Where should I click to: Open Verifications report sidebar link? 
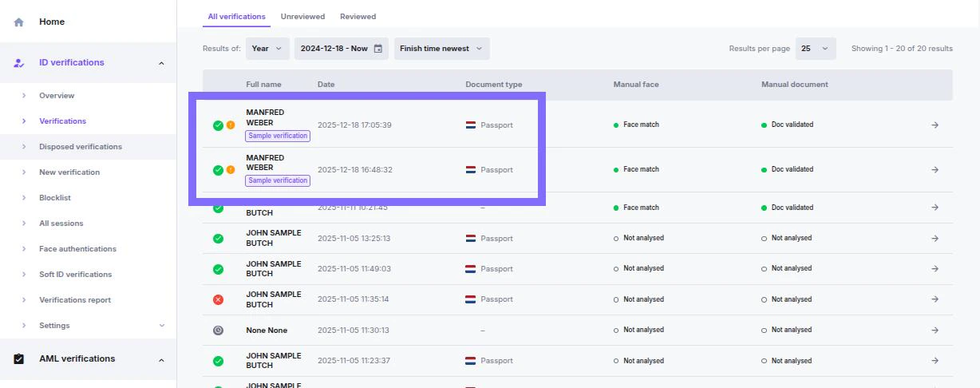[x=75, y=300]
